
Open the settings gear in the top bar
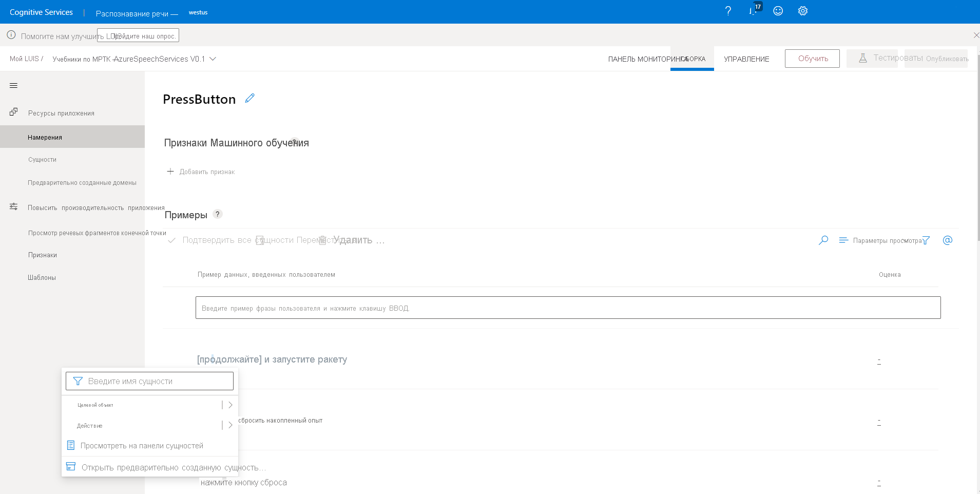[802, 10]
